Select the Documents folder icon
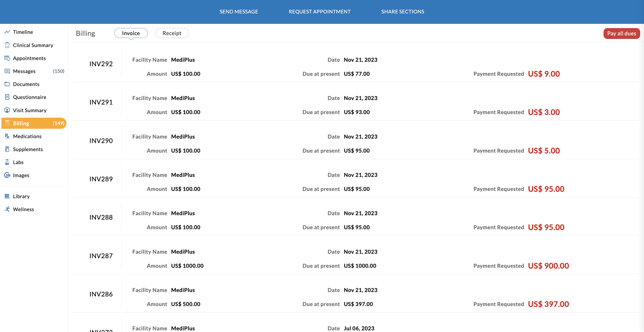 (7, 84)
